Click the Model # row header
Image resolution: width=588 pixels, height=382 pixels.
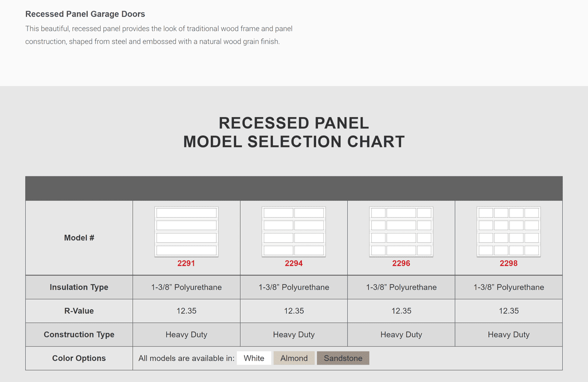(x=79, y=238)
